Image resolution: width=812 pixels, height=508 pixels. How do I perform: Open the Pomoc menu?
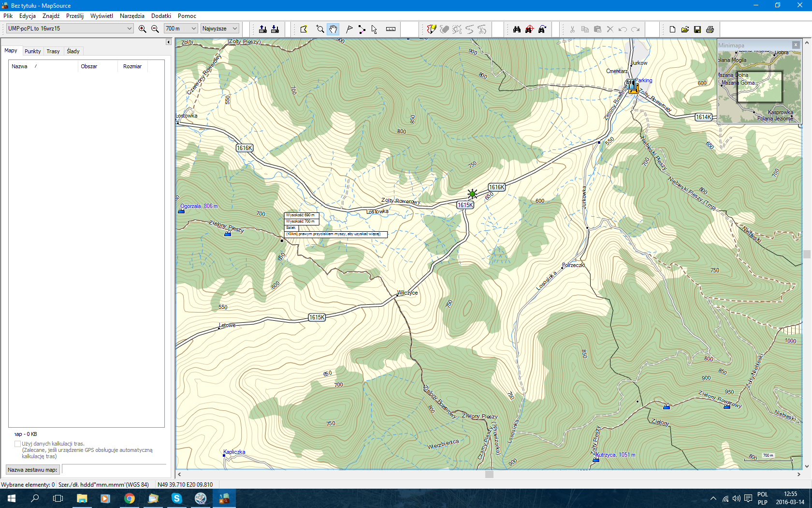(x=187, y=16)
